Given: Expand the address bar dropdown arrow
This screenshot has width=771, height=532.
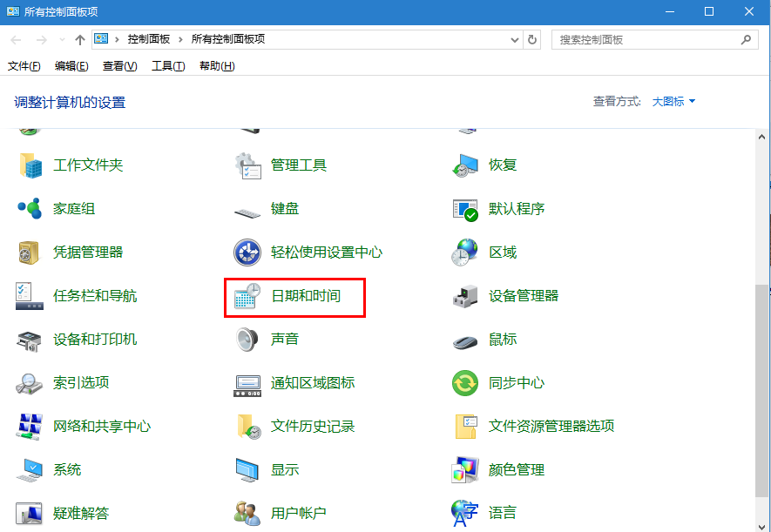Looking at the screenshot, I should 514,39.
